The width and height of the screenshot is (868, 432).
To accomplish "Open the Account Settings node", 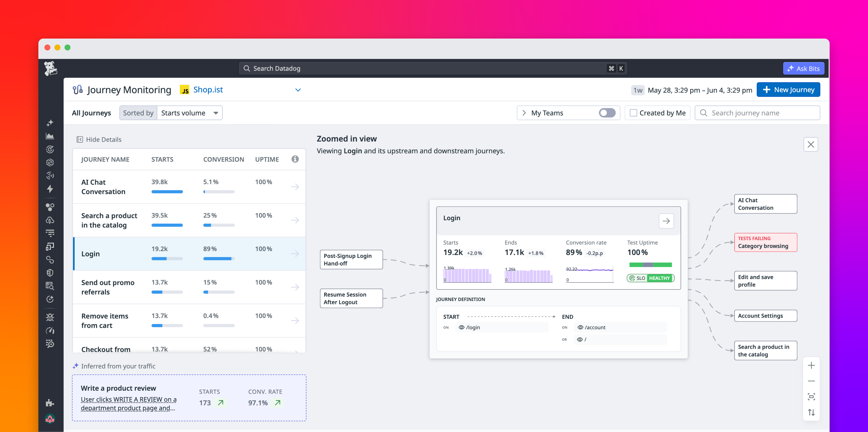I will coord(765,316).
